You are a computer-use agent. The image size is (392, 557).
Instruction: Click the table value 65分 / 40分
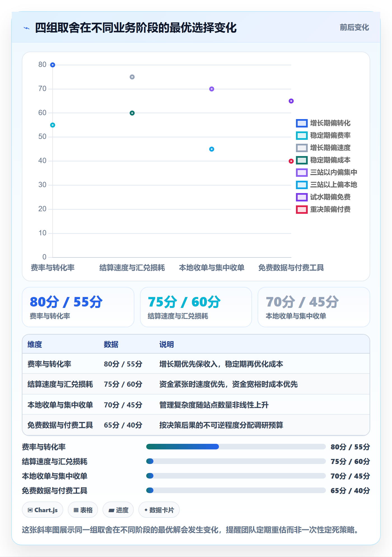123,425
